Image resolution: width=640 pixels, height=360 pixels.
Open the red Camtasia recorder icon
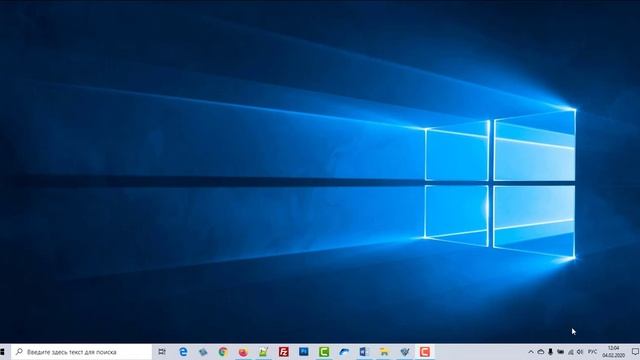click(425, 352)
